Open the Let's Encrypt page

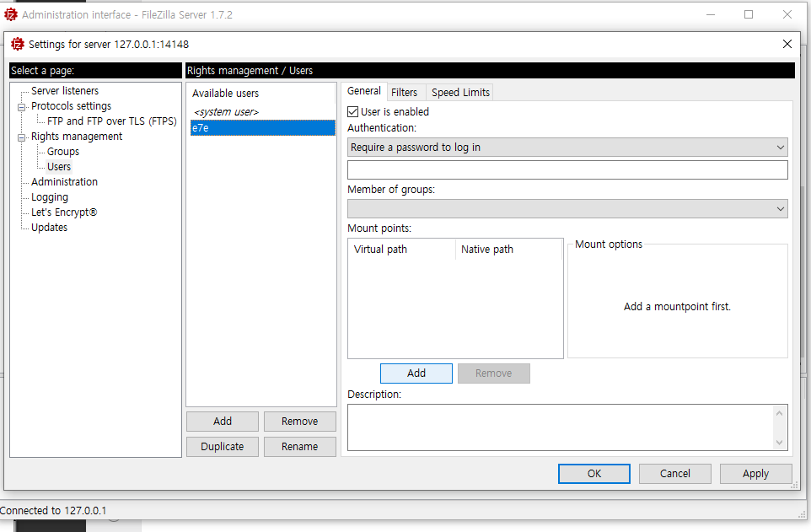click(x=64, y=212)
